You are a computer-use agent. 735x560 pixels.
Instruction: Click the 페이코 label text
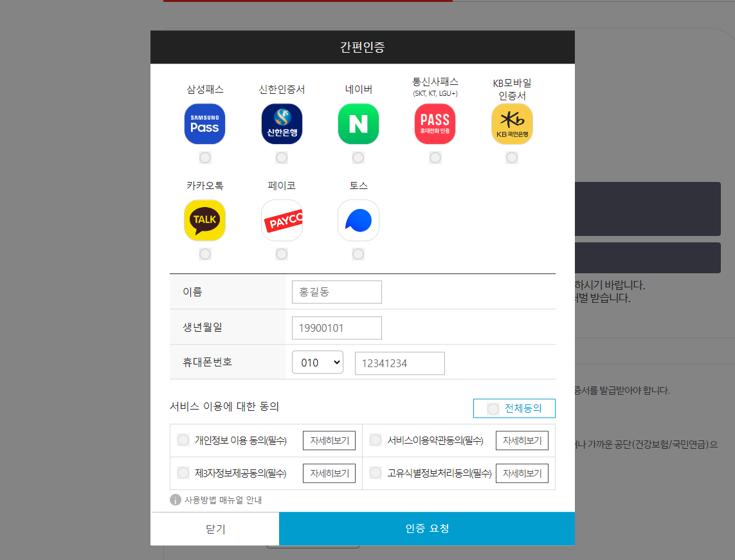282,186
